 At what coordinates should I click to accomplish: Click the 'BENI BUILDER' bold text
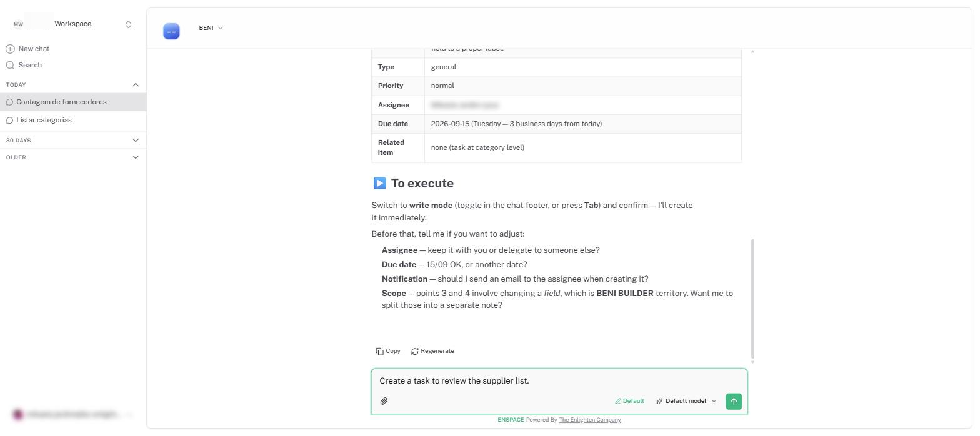point(625,294)
